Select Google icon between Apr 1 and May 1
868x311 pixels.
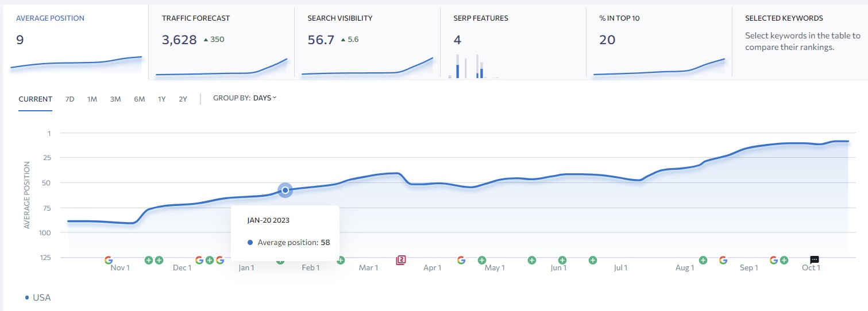point(461,260)
